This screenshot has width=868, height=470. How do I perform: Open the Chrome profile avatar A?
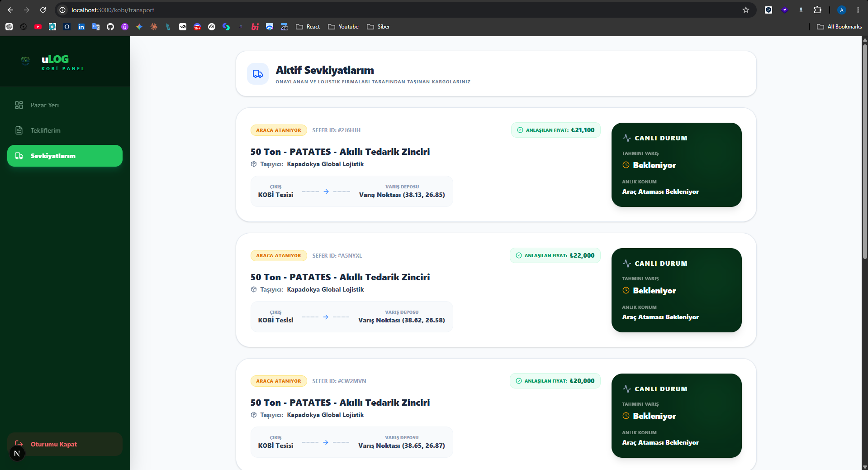pyautogui.click(x=842, y=10)
